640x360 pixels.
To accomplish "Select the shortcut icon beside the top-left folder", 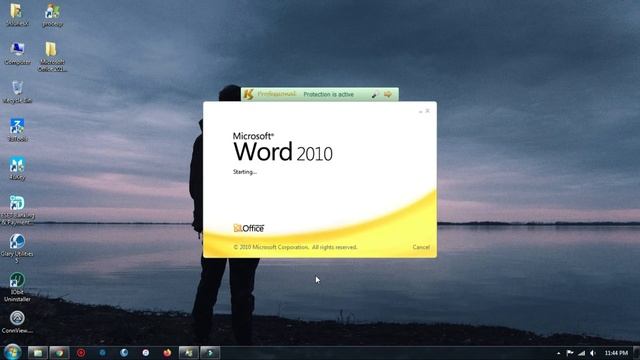I will [53, 15].
